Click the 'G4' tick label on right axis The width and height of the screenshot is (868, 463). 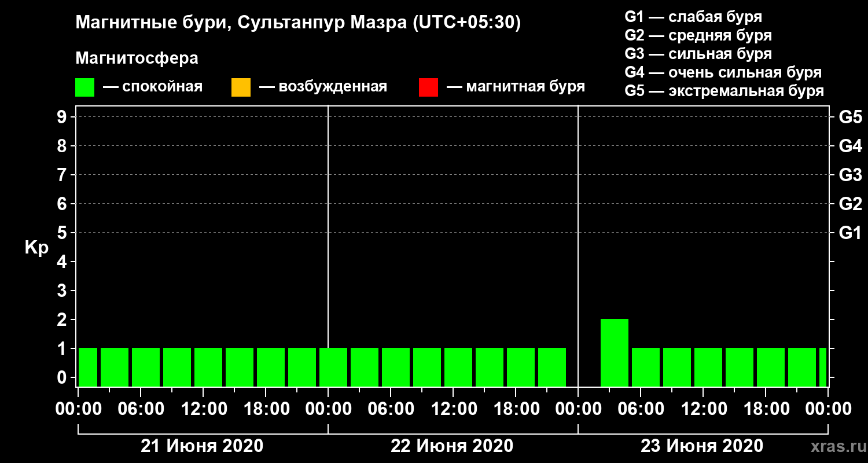point(850,146)
